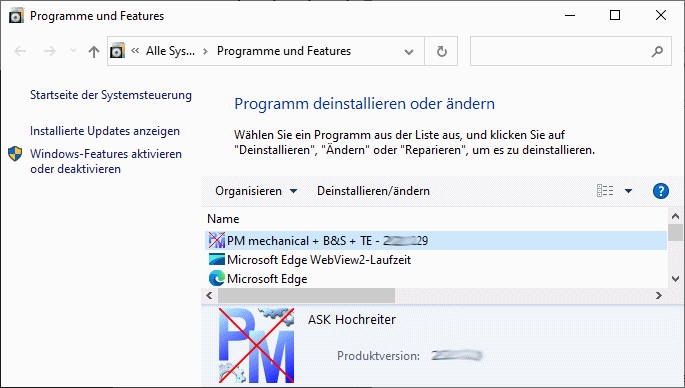Open Startseite der Systemsteuerung link
685x388 pixels.
coord(111,95)
